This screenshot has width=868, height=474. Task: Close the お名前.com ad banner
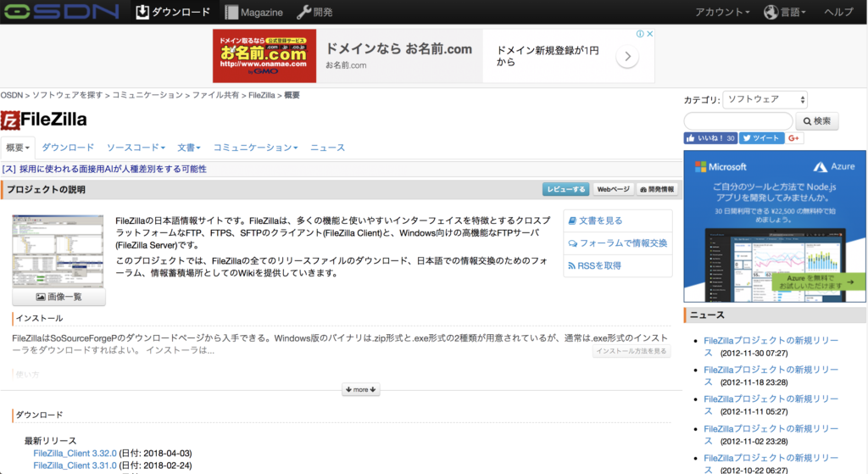[x=650, y=34]
